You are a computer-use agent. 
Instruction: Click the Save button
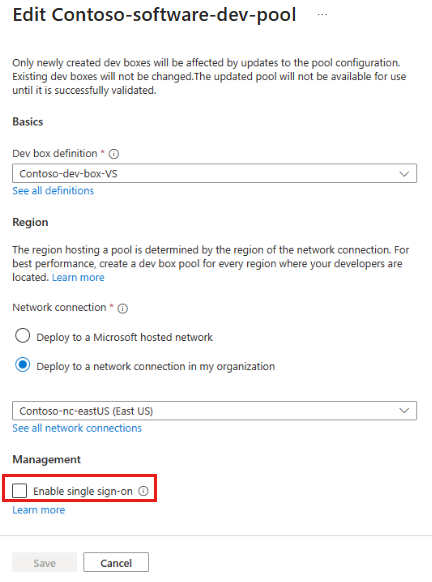[x=45, y=562]
